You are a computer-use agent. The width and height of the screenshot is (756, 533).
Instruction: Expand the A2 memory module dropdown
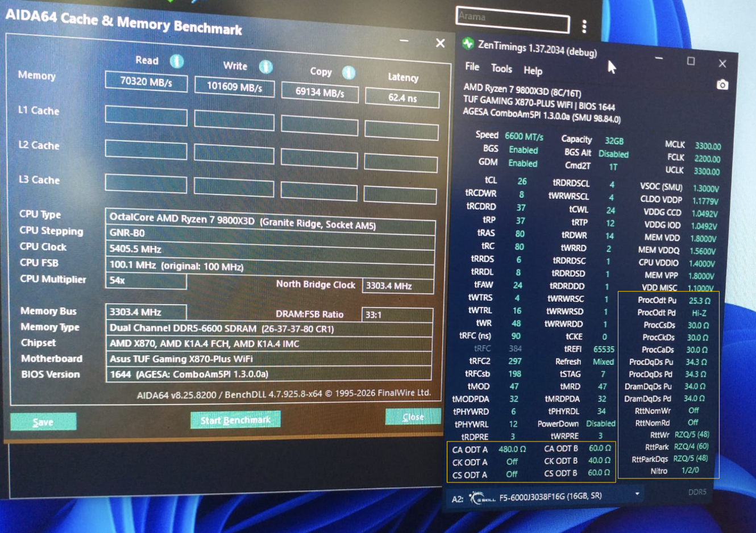[x=637, y=494]
